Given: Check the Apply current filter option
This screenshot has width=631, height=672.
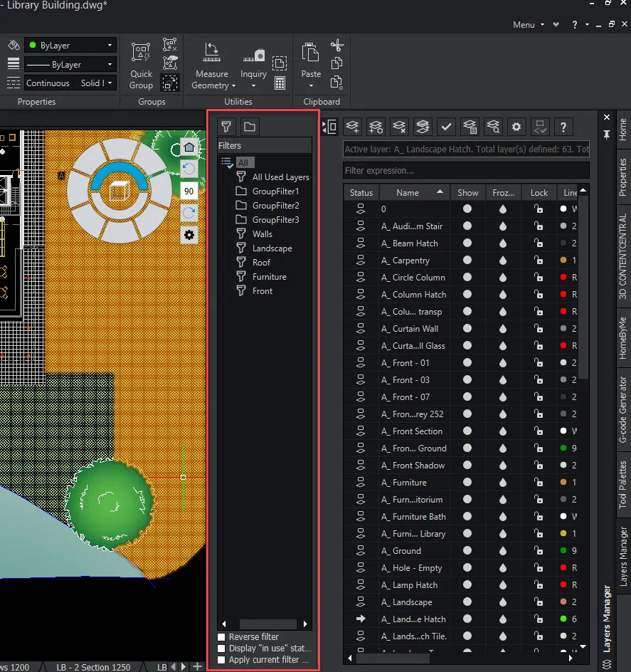Looking at the screenshot, I should (221, 660).
